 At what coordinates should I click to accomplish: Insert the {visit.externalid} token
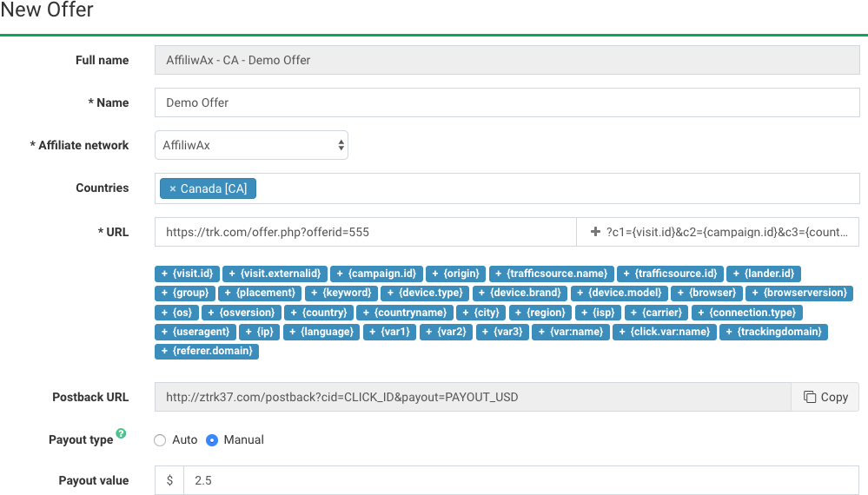point(275,274)
